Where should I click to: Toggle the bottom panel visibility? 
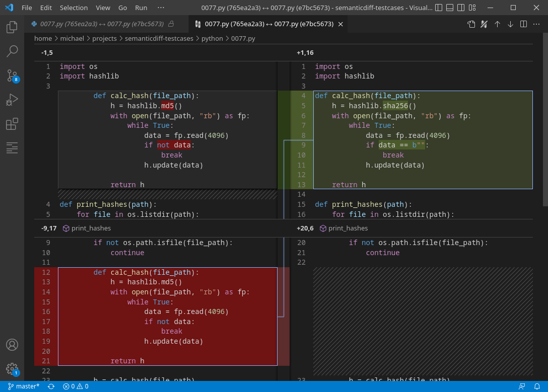pos(450,8)
